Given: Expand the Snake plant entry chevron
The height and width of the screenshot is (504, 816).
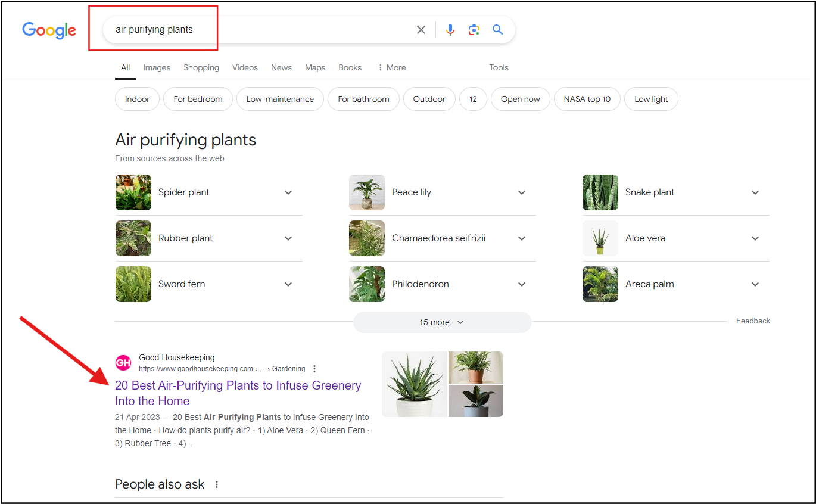Looking at the screenshot, I should [755, 192].
